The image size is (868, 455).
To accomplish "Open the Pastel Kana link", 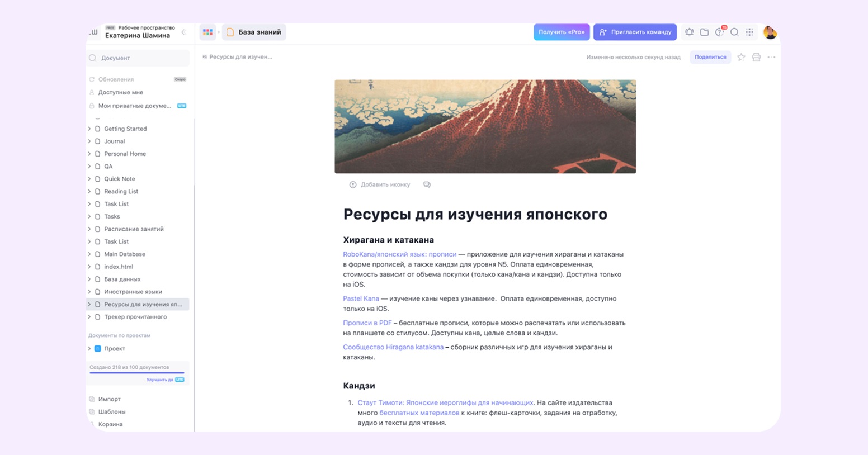I will coord(361,298).
